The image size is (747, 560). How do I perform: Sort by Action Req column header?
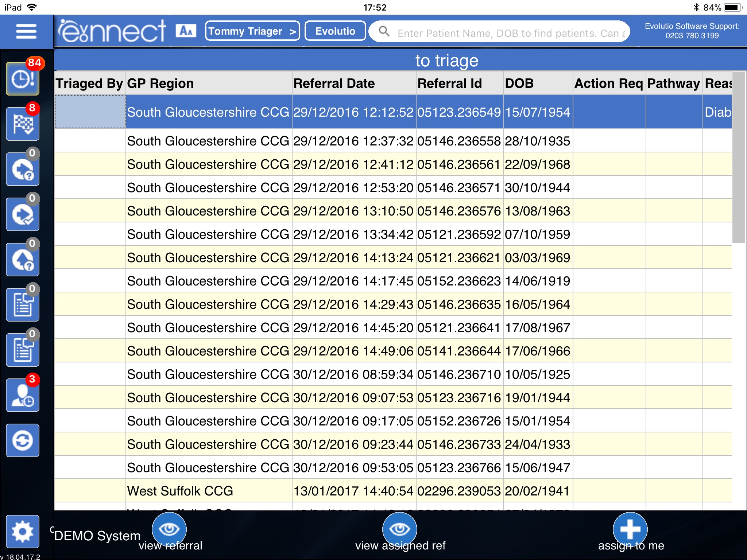tap(609, 83)
